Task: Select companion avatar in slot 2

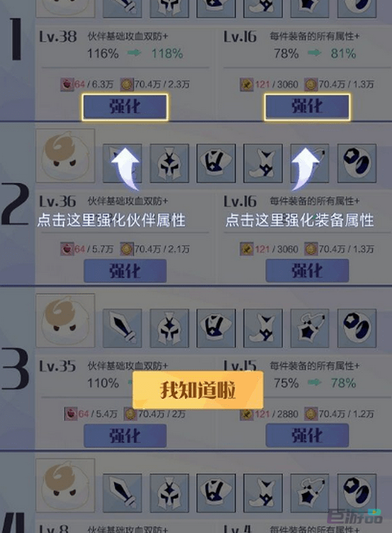Action: pos(65,156)
